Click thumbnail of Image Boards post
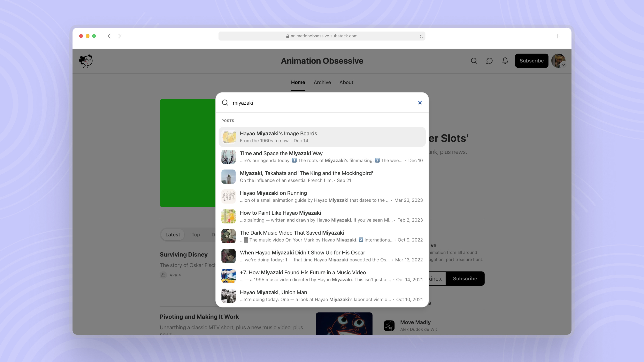Screen dimensions: 644x362 pos(228,137)
